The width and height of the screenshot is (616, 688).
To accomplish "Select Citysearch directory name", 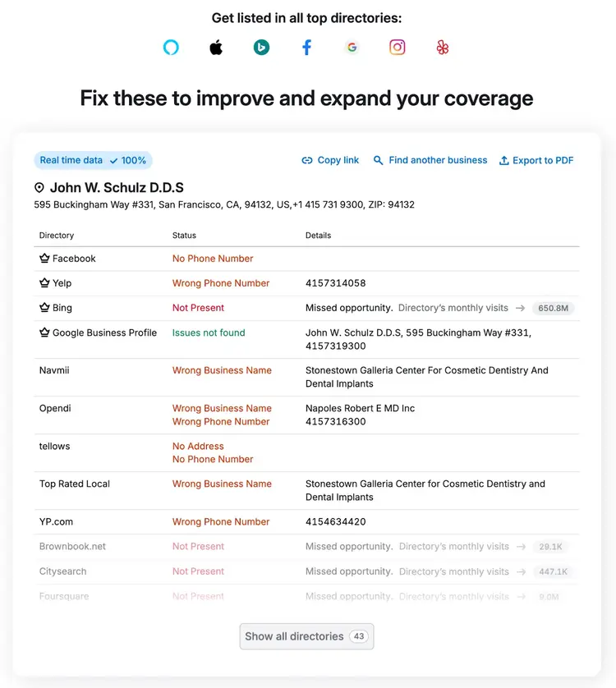I will pyautogui.click(x=62, y=571).
